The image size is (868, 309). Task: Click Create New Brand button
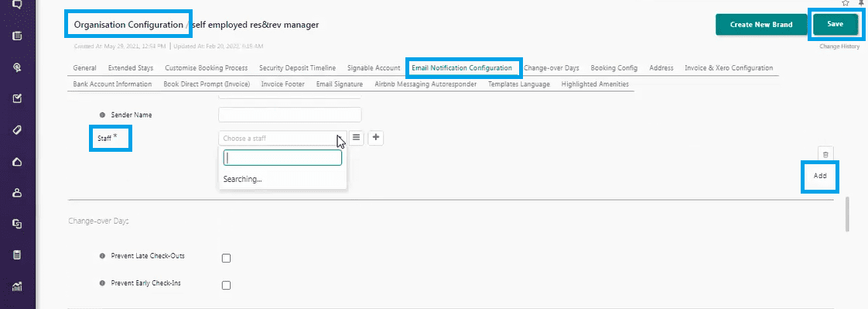(761, 24)
